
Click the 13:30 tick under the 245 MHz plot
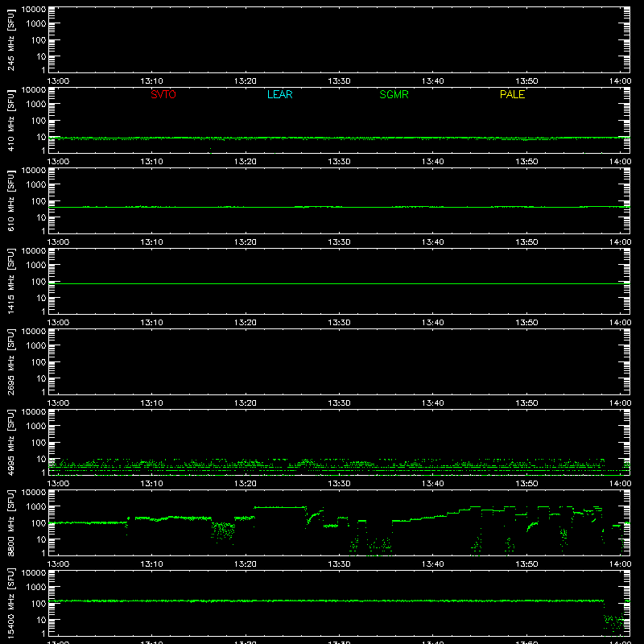coord(339,81)
